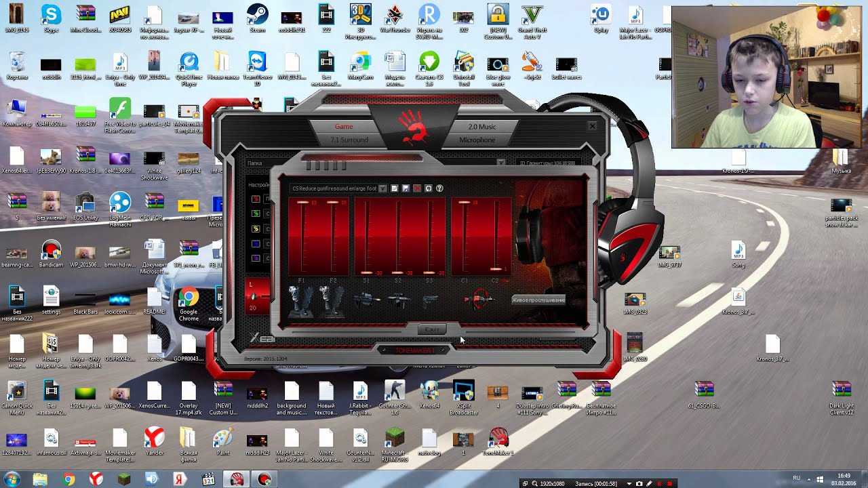
Task: Open Uplay desktop shortcut
Action: tap(601, 18)
